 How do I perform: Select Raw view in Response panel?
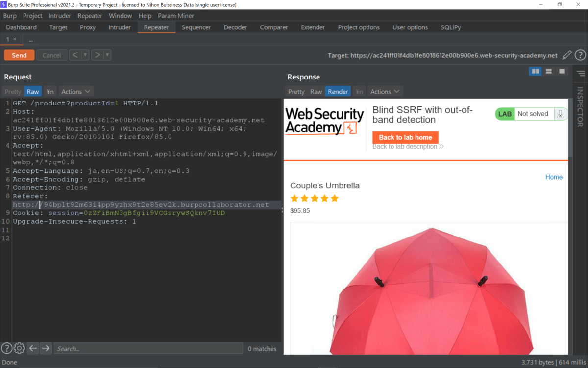[316, 92]
